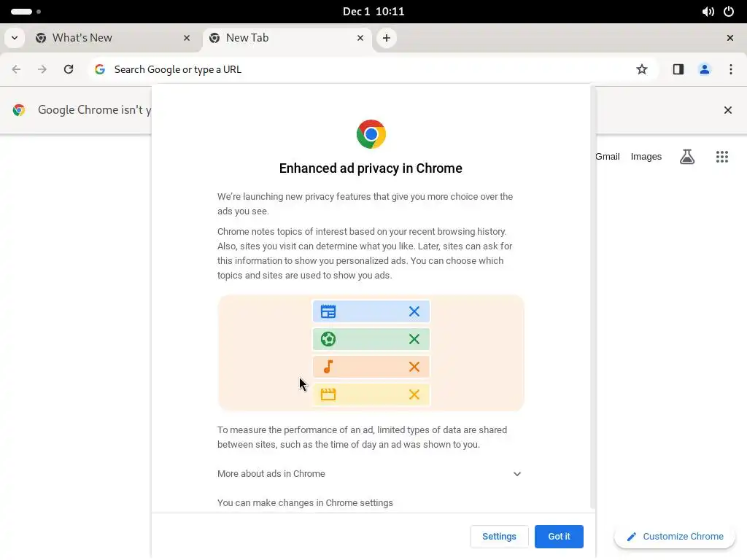
Task: Open the tab search dropdown arrow
Action: 15,38
